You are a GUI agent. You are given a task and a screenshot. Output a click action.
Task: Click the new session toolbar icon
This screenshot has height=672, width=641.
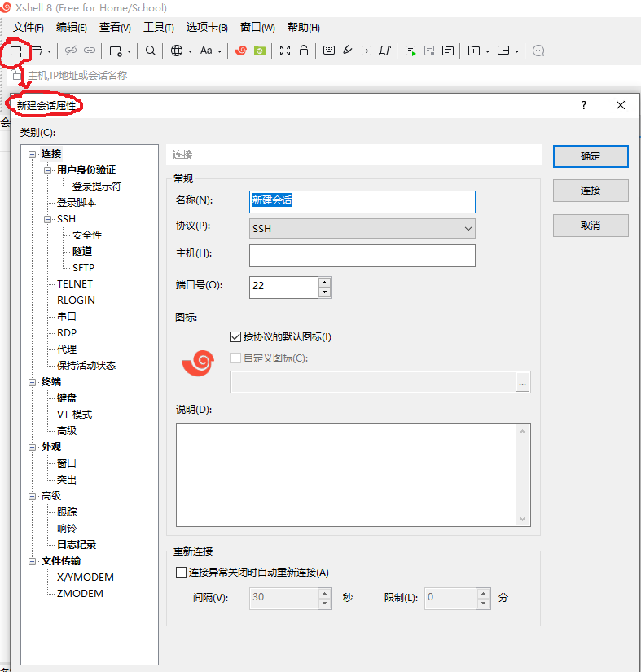click(16, 51)
